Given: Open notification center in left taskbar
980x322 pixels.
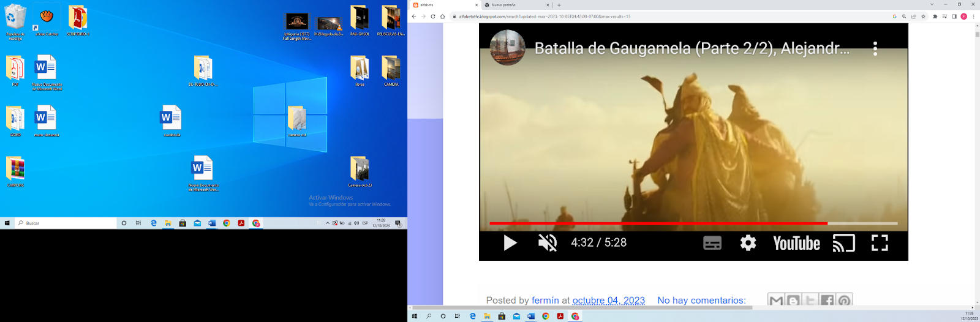Looking at the screenshot, I should (x=398, y=223).
